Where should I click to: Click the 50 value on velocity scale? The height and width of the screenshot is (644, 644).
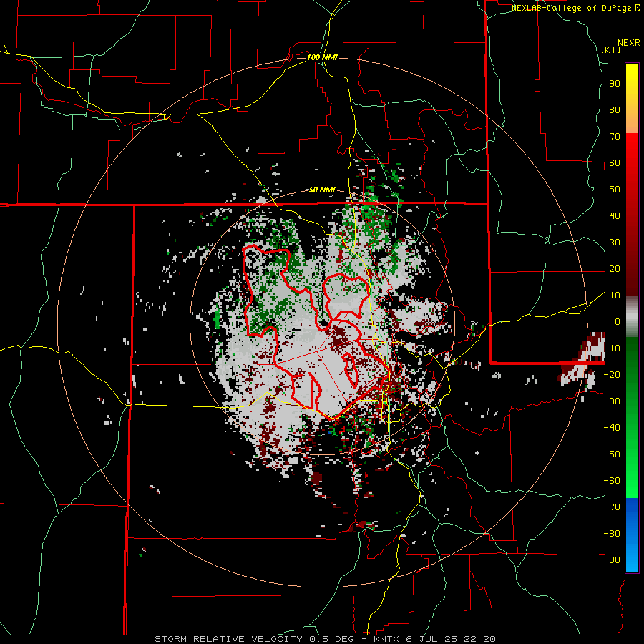coord(615,190)
